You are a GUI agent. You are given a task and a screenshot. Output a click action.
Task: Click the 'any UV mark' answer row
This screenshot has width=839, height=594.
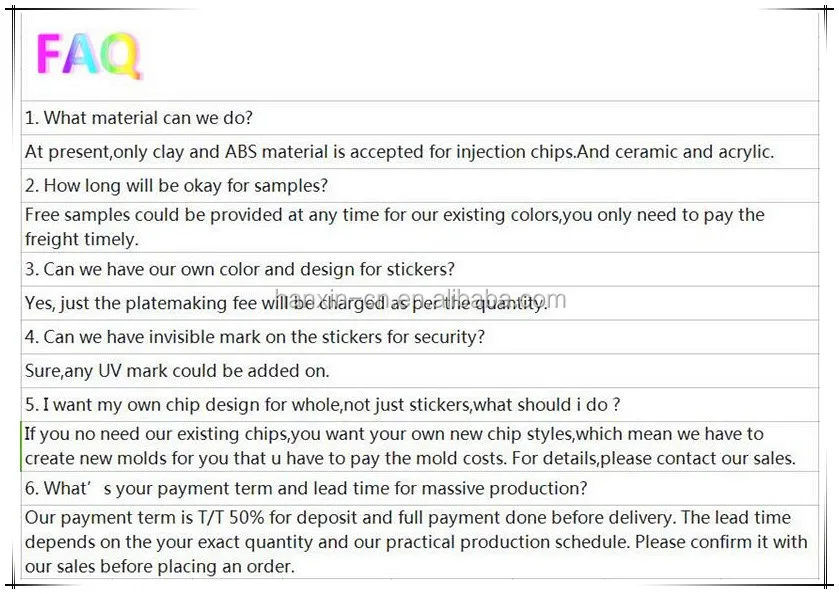(177, 371)
